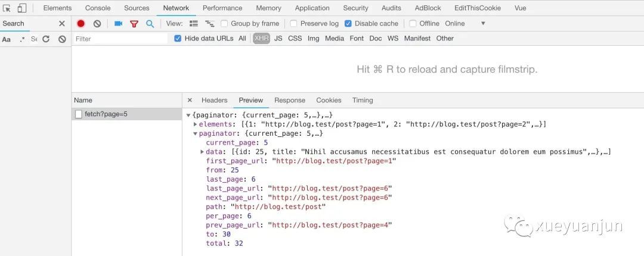Switch to large request rows view
644x256 pixels.
pos(194,24)
